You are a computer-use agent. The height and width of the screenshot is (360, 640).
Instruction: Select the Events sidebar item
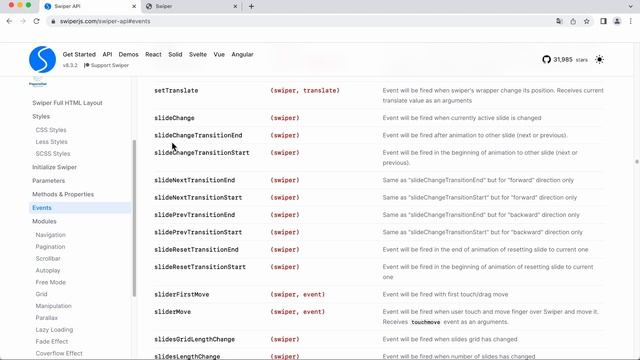(x=80, y=208)
